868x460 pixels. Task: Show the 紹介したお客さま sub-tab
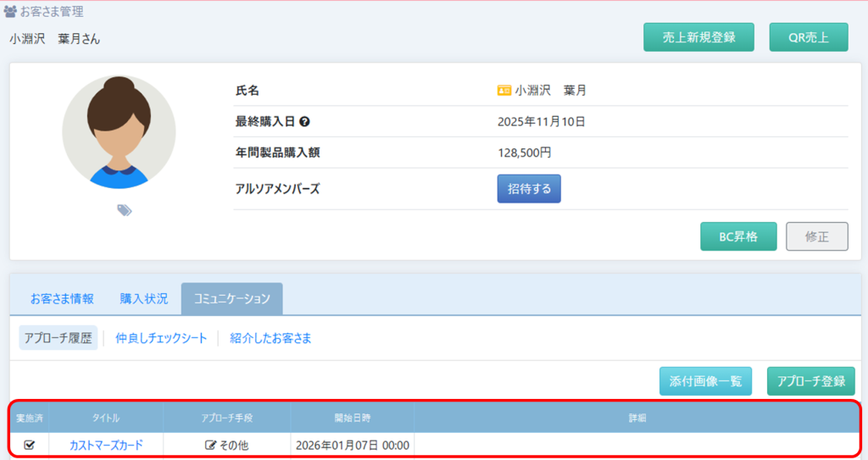270,338
